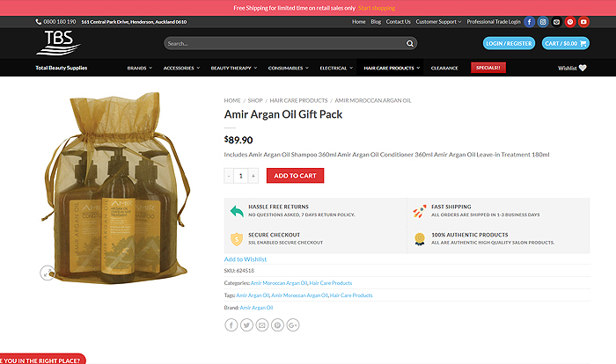Open the Clearance menu item
616x364 pixels.
(444, 68)
